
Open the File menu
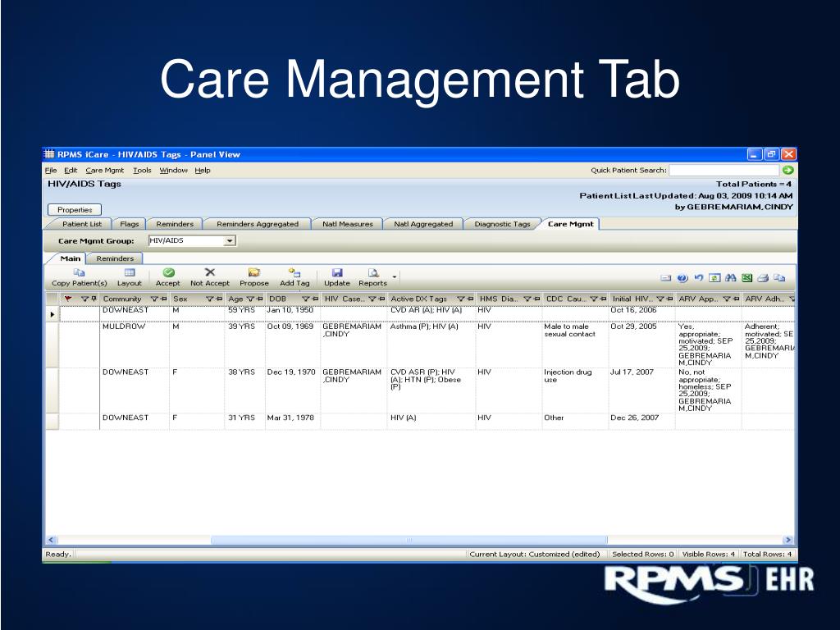(x=51, y=171)
